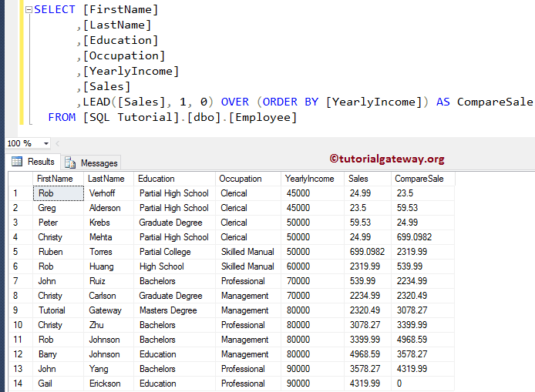This screenshot has width=535, height=392.
Task: Select row 1 by its row number
Action: (x=21, y=193)
